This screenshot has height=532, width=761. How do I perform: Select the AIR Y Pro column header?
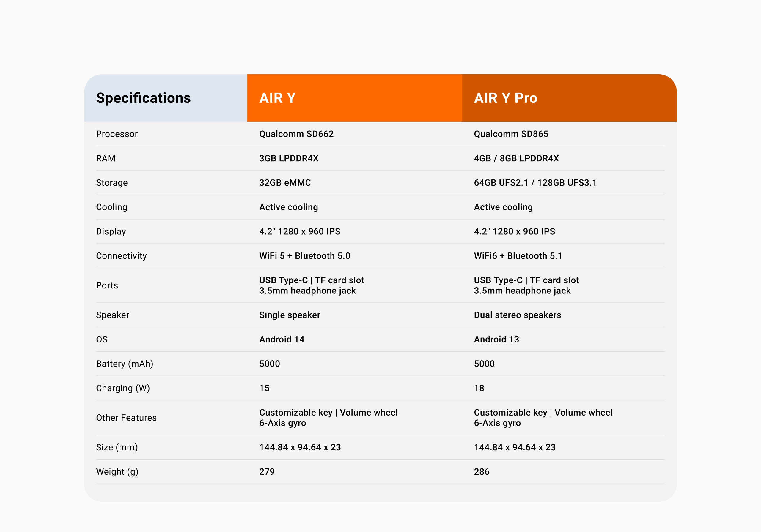point(570,98)
